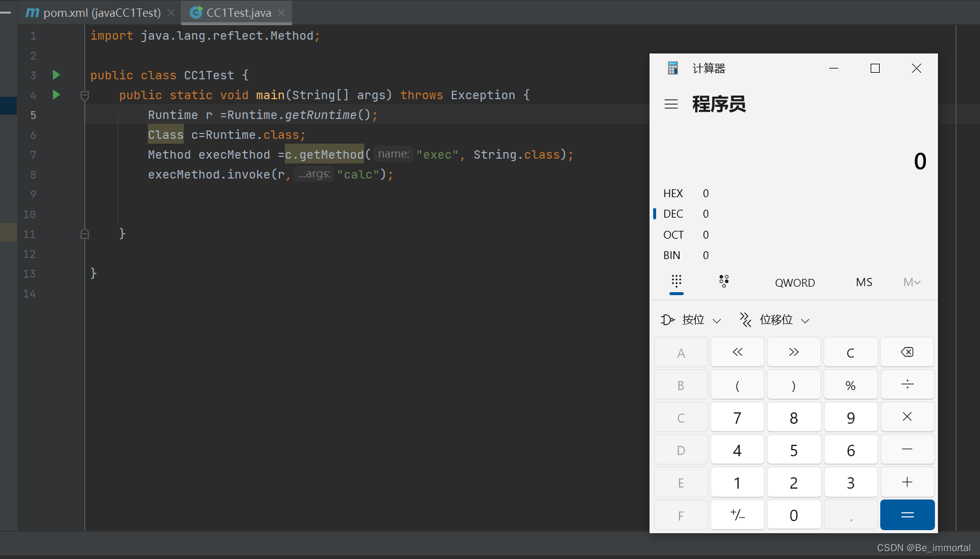980x559 pixels.
Task: Switch to the bit toggling keypad
Action: (724, 281)
